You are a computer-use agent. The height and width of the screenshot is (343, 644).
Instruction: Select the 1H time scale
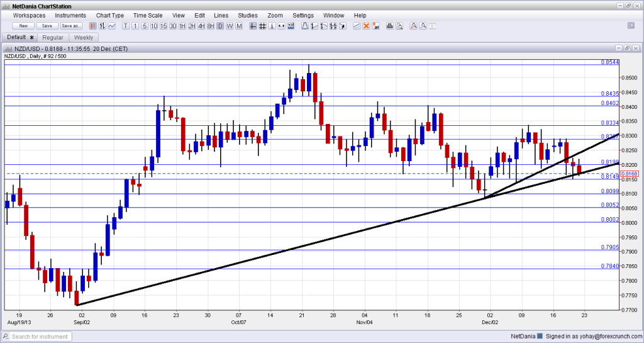[182, 26]
